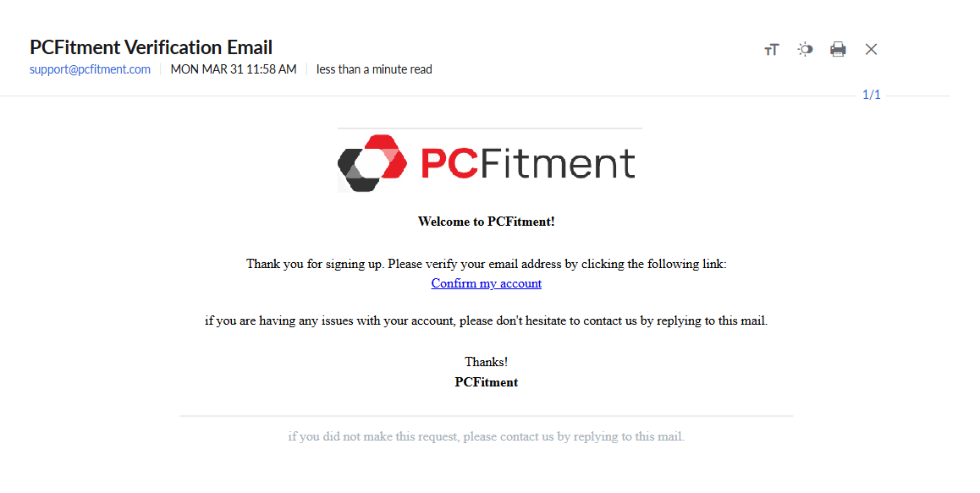Click the bold PCFitment signature
Image resolution: width=980 pixels, height=493 pixels.
(486, 382)
